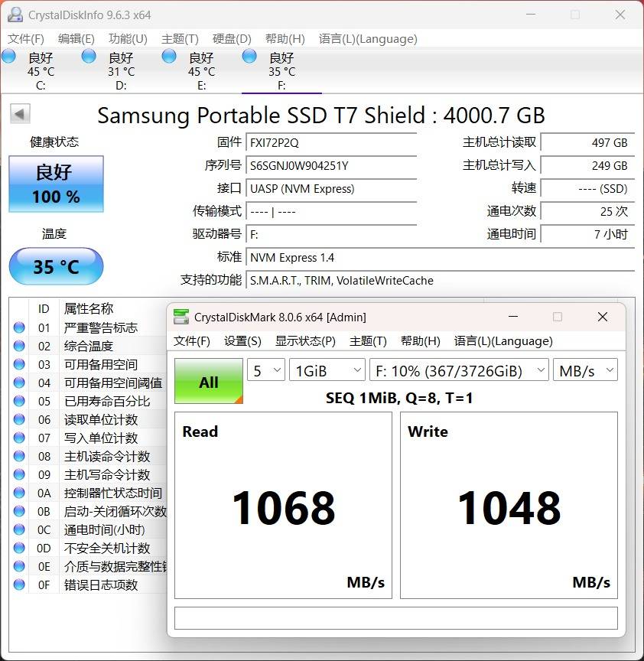This screenshot has height=661, width=644.
Task: Open 显示状态(P) menu in CrystalDiskMark
Action: click(305, 341)
